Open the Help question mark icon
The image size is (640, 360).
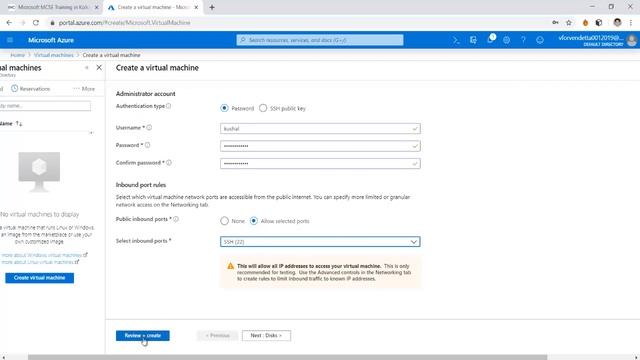[x=523, y=40]
